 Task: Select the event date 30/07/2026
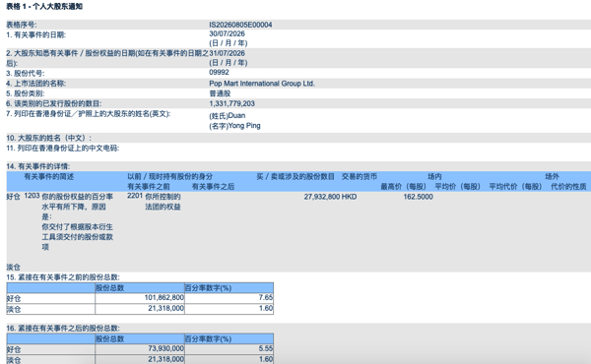pyautogui.click(x=227, y=33)
